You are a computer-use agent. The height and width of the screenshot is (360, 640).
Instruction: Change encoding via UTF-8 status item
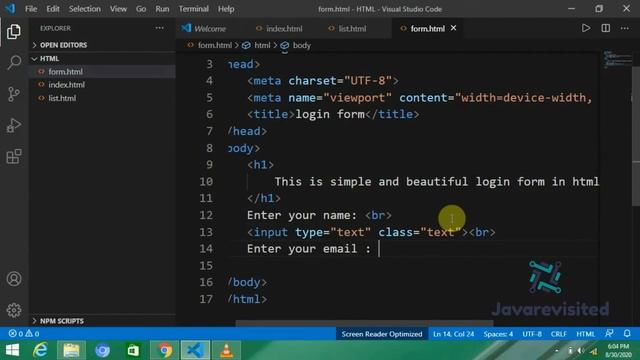click(x=532, y=334)
